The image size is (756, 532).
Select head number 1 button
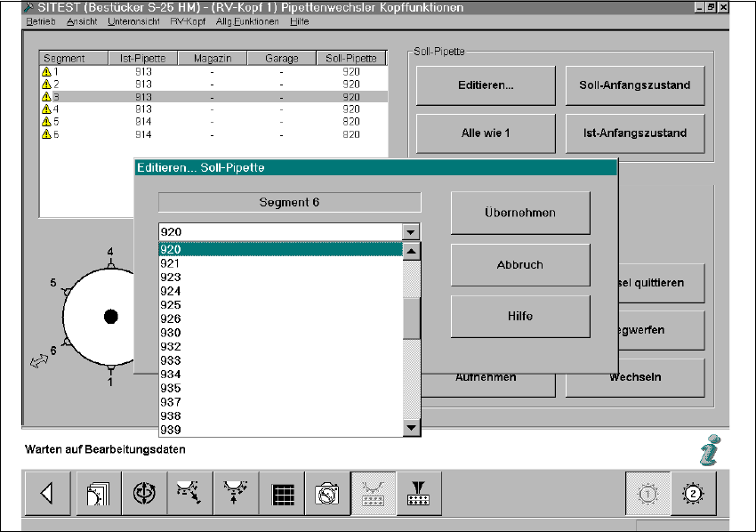(x=648, y=494)
